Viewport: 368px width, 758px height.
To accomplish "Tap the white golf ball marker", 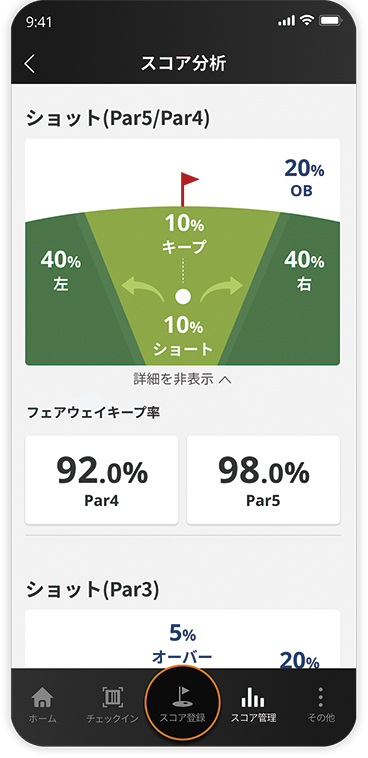I will point(183,296).
